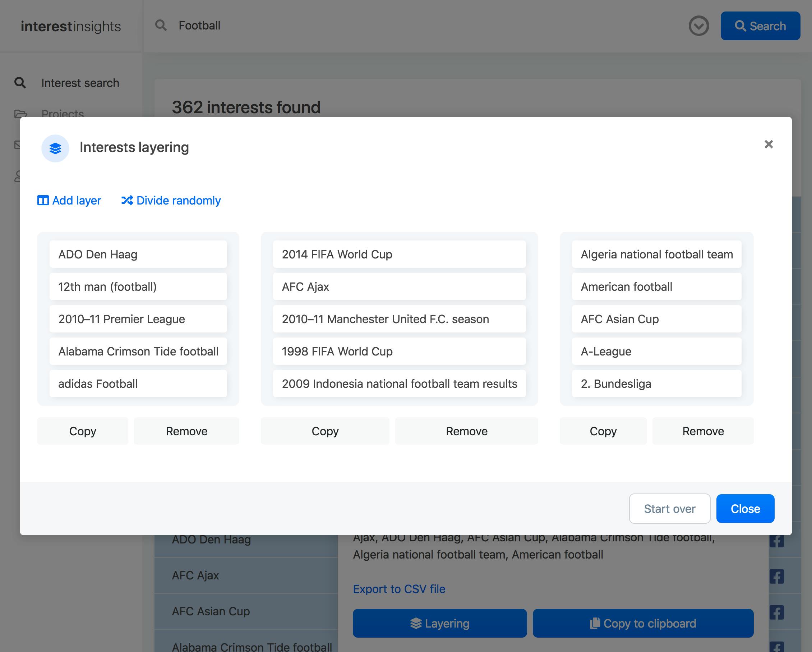Click the AFC Asian Cup row in results list
This screenshot has width=812, height=652.
point(246,611)
